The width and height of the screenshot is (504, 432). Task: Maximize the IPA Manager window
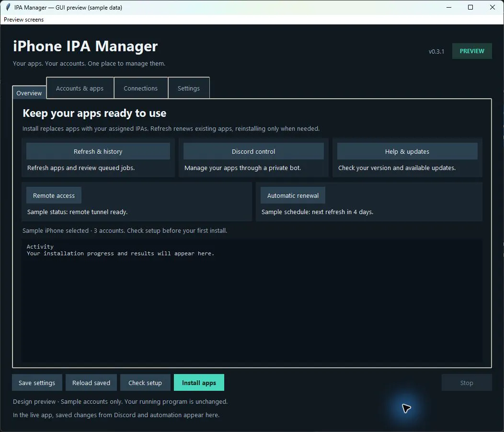pos(470,7)
